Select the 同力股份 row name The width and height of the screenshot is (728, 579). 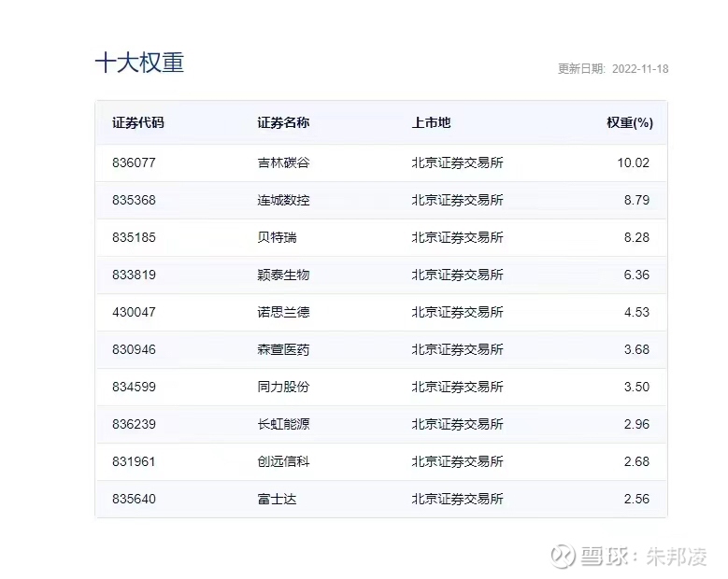click(x=283, y=387)
